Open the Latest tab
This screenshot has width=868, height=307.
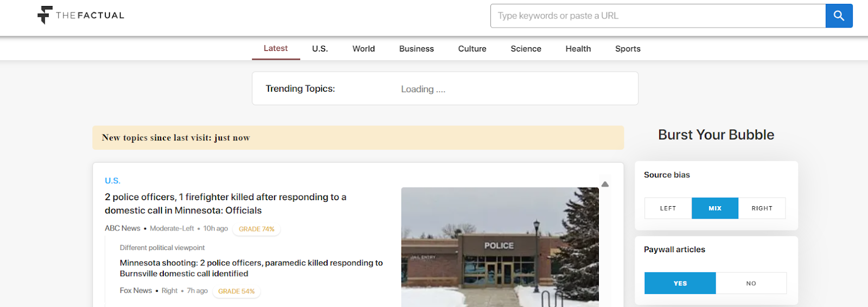[x=276, y=48]
